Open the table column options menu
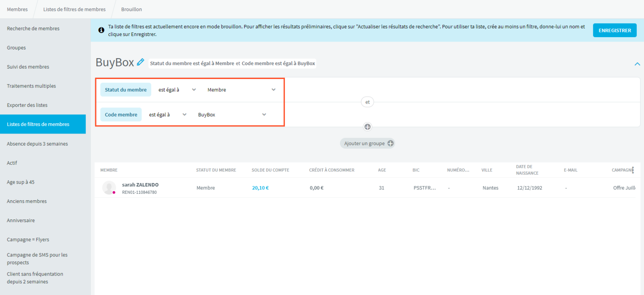The image size is (644, 295). tap(633, 170)
